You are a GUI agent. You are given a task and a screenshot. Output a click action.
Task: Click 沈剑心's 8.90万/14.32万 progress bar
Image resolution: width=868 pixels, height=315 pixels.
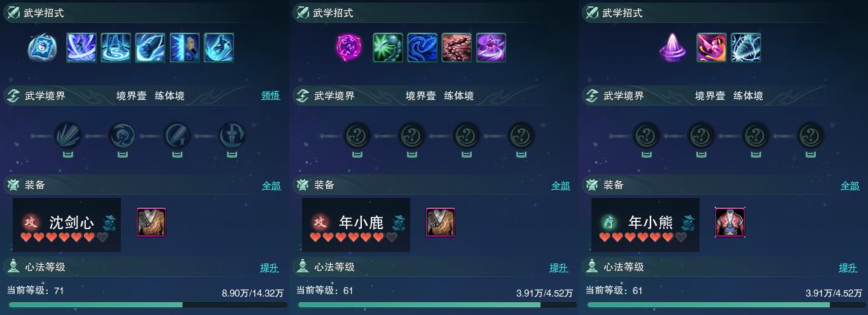click(x=147, y=305)
